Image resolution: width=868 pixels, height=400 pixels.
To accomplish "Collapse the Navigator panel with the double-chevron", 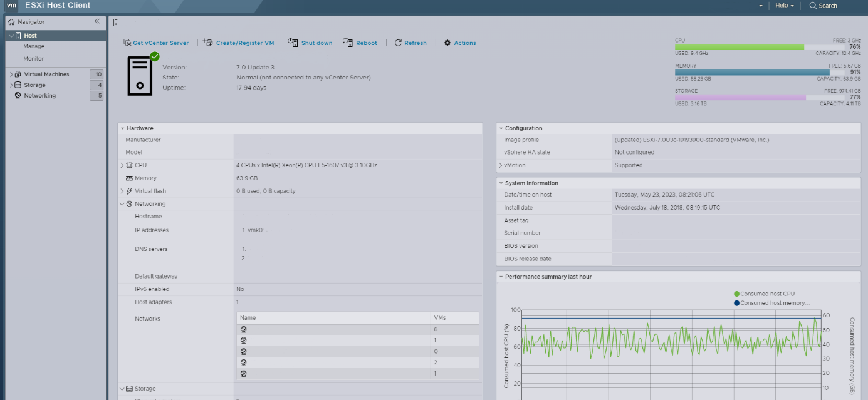I will 97,21.
